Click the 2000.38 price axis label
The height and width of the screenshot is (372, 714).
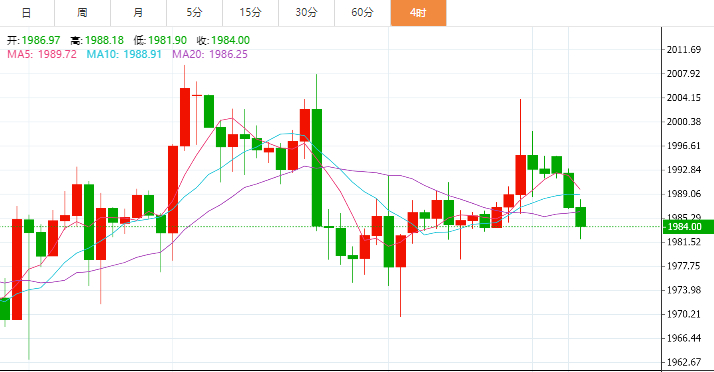tap(683, 122)
